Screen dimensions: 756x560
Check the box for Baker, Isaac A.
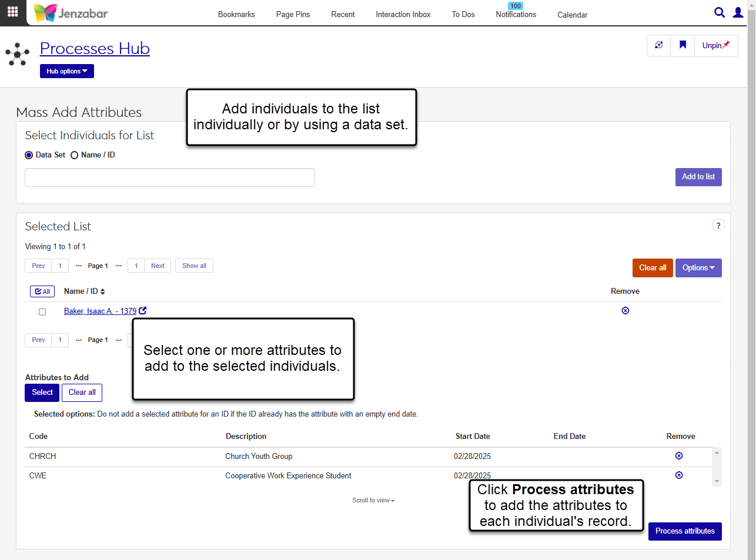42,312
